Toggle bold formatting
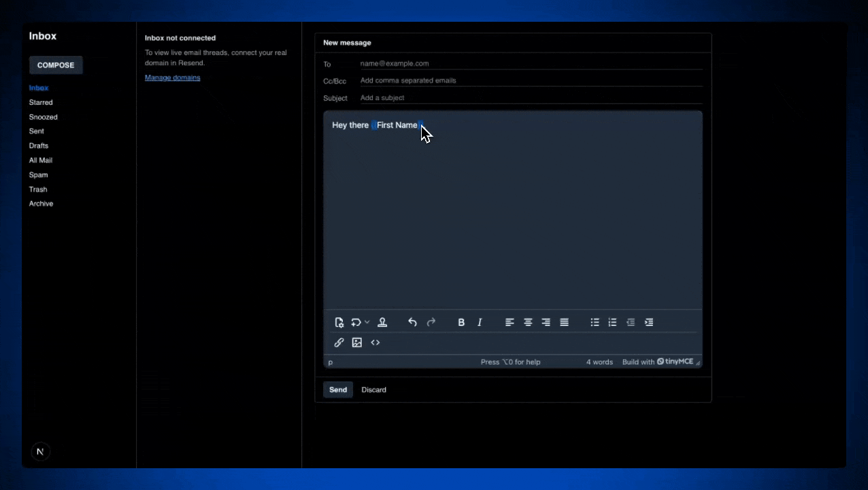 461,322
